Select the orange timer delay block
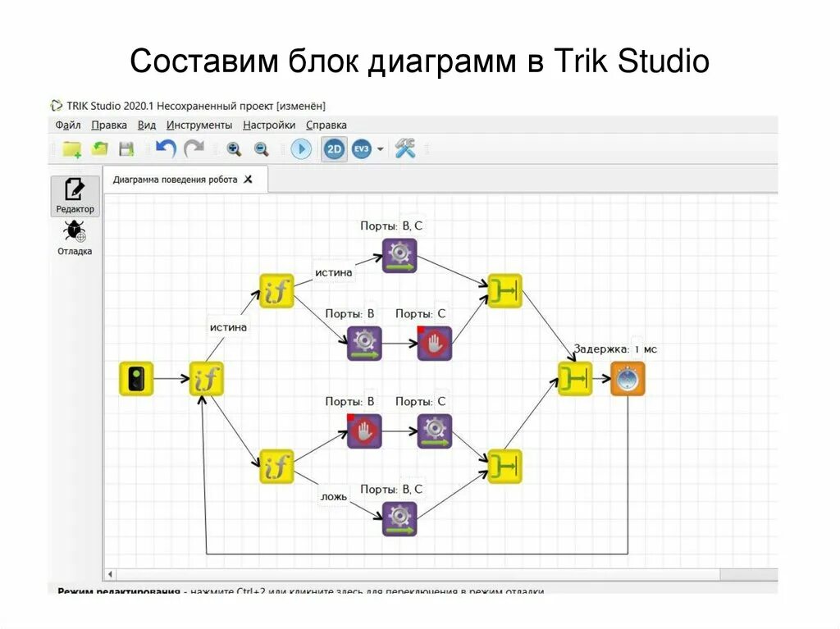 point(628,379)
